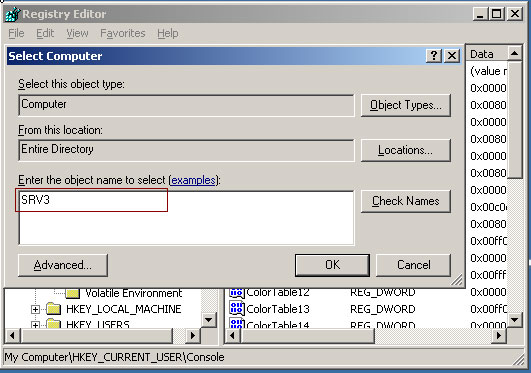This screenshot has height=373, width=531.
Task: Confirm the dialog with OK
Action: point(332,265)
